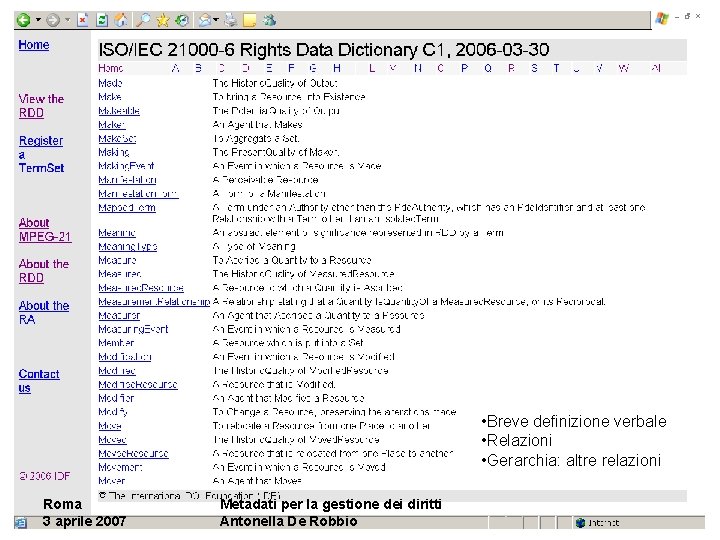Click the Mail envelope toolbar icon
This screenshot has height=540, width=720.
coord(205,20)
